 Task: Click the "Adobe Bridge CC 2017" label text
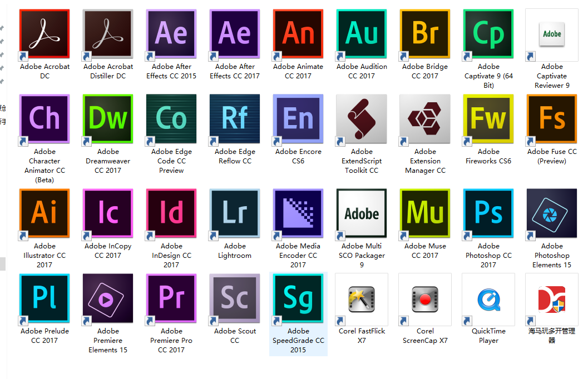(x=425, y=71)
